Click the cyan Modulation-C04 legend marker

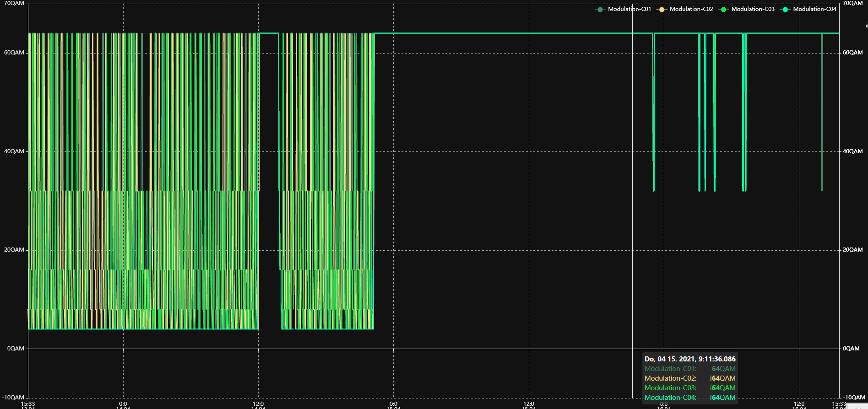(785, 10)
